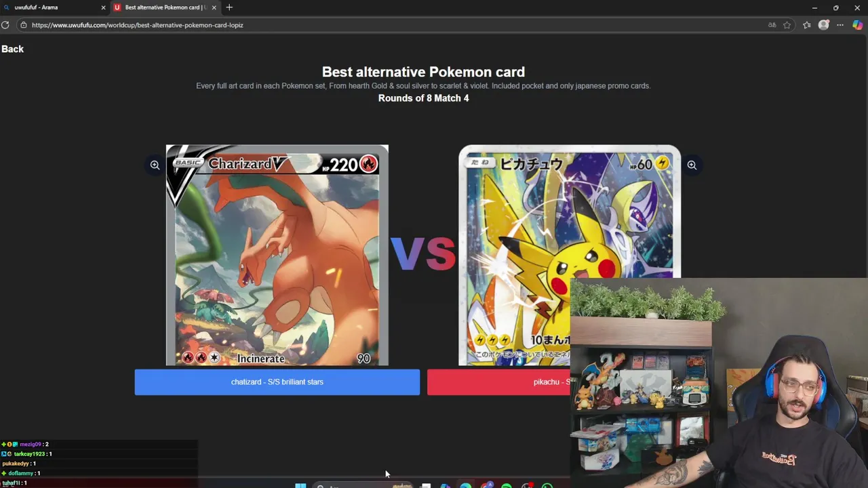Click the card description paragraph text
Viewport: 868px width, 488px height.
pyautogui.click(x=423, y=86)
